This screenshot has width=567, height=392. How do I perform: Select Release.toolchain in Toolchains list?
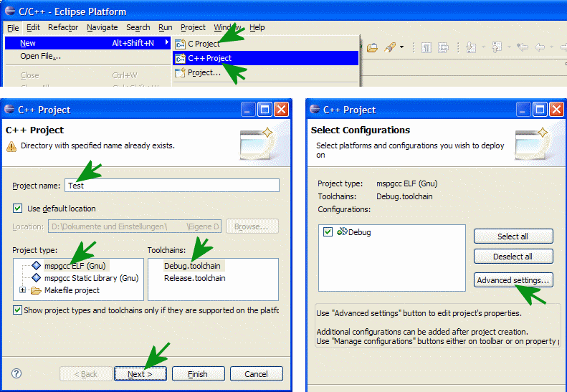[x=194, y=278]
